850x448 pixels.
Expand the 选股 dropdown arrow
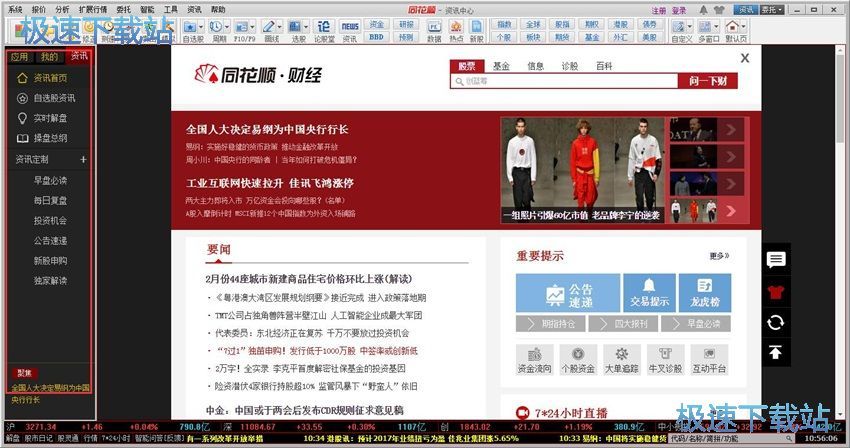tap(305, 27)
